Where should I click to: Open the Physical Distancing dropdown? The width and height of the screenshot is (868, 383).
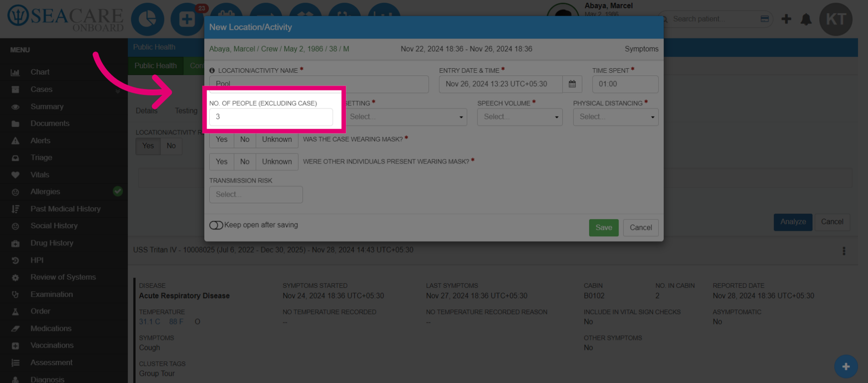616,117
